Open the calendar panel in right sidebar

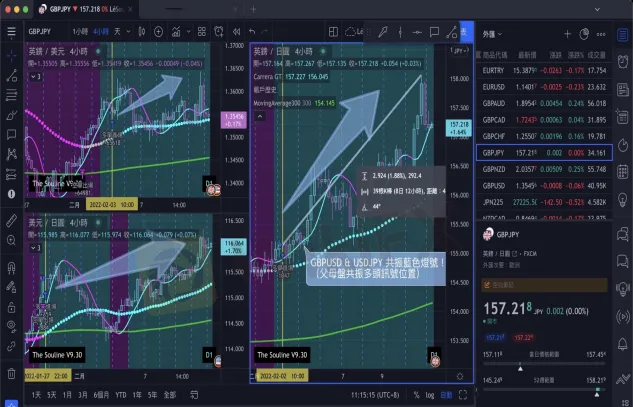coord(623,172)
